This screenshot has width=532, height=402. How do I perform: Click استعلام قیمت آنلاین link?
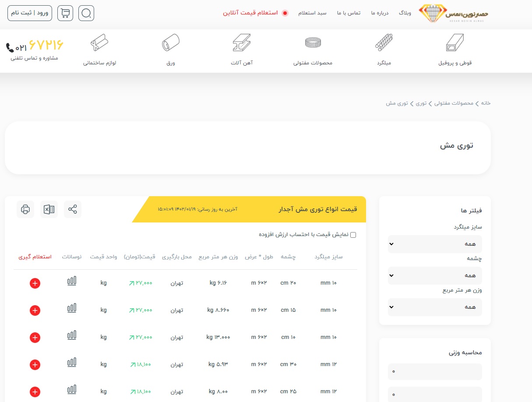250,13
